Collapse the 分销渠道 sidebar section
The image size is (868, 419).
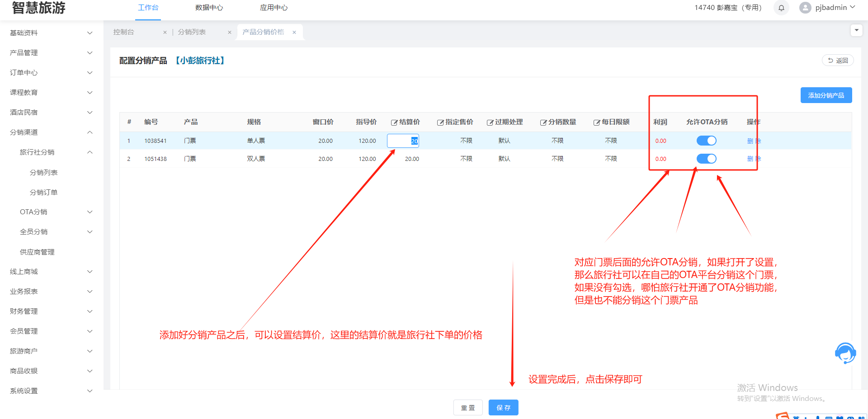click(x=51, y=132)
